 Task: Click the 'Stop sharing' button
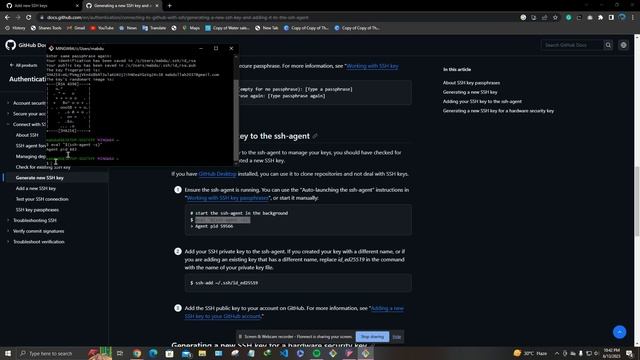coord(372,337)
